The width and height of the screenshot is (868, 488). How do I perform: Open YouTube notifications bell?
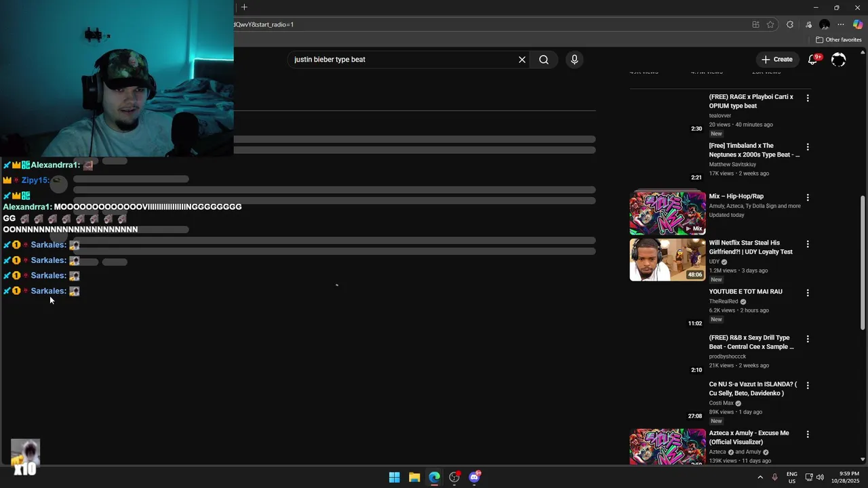812,60
